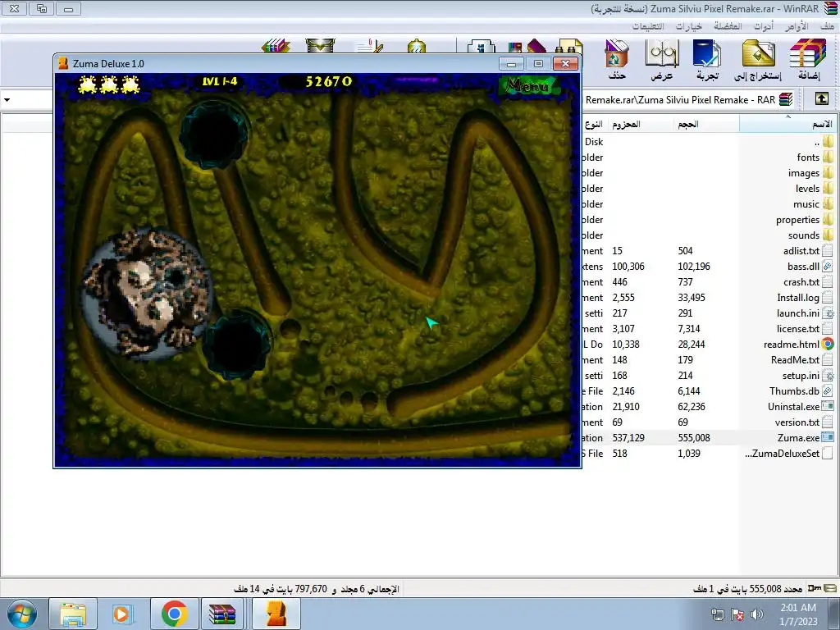Viewport: 840px width, 630px height.
Task: Click the View (عرض) toolbar icon
Action: (x=662, y=59)
